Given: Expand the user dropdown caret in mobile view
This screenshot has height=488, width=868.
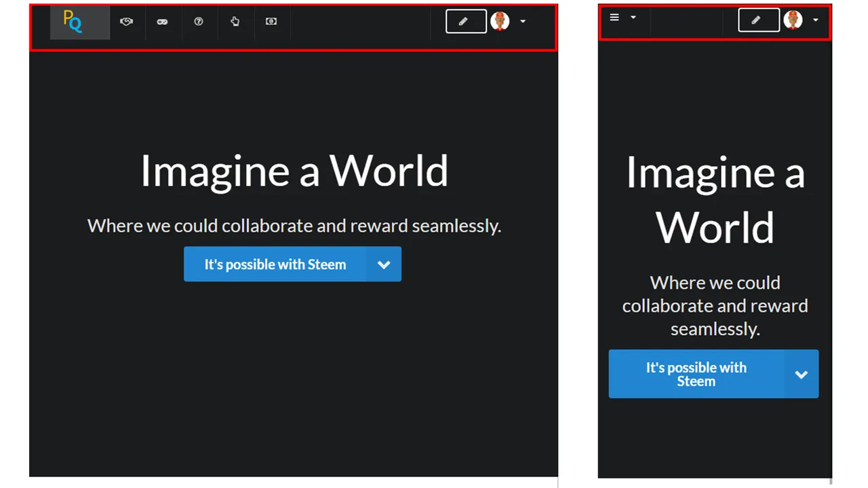Looking at the screenshot, I should coord(816,20).
